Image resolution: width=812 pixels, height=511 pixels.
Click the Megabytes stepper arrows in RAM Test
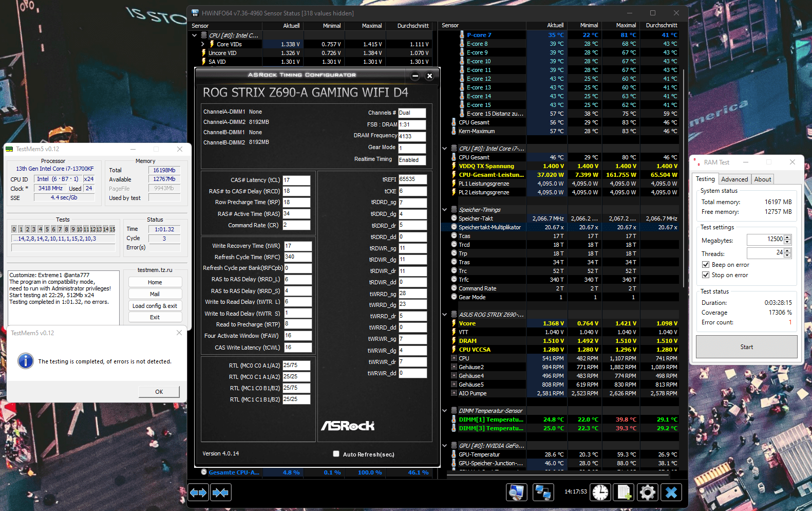[788, 240]
